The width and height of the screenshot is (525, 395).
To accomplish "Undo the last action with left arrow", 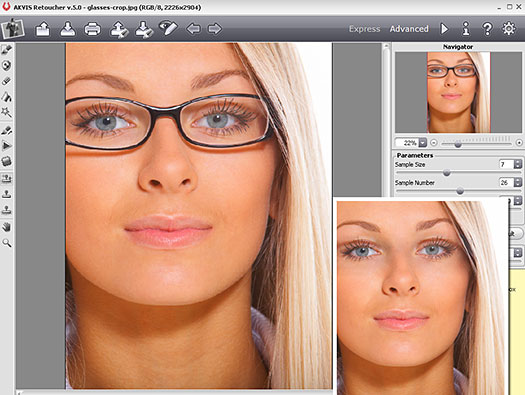I will click(194, 29).
